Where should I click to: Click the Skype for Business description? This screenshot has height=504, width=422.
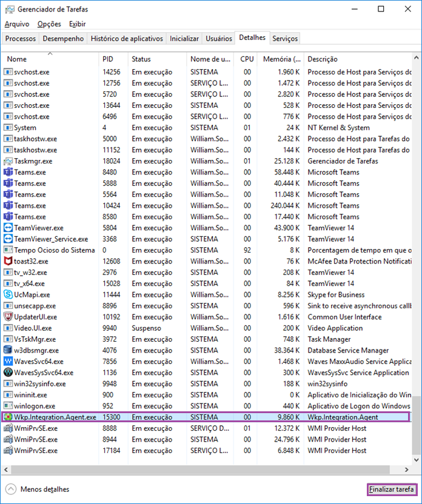coord(336,295)
